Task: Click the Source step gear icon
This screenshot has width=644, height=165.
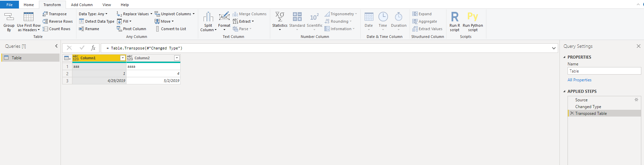Action: coord(636,100)
